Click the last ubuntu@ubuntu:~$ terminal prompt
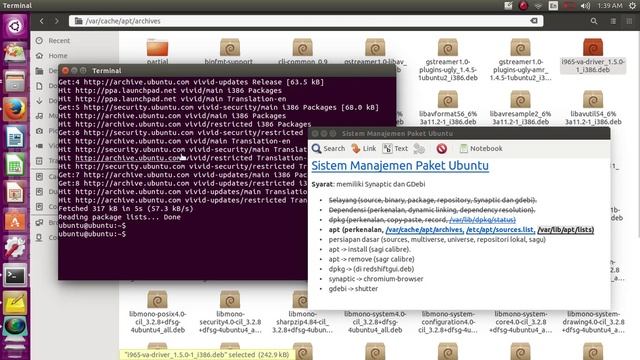Viewport: 640px width, 360px height. coord(92,234)
